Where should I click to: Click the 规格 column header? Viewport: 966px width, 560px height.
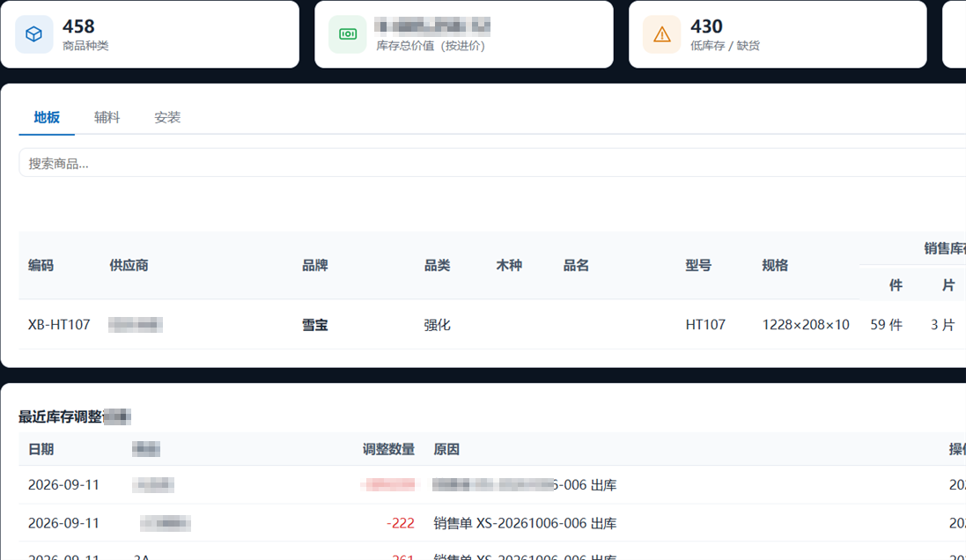coord(775,266)
